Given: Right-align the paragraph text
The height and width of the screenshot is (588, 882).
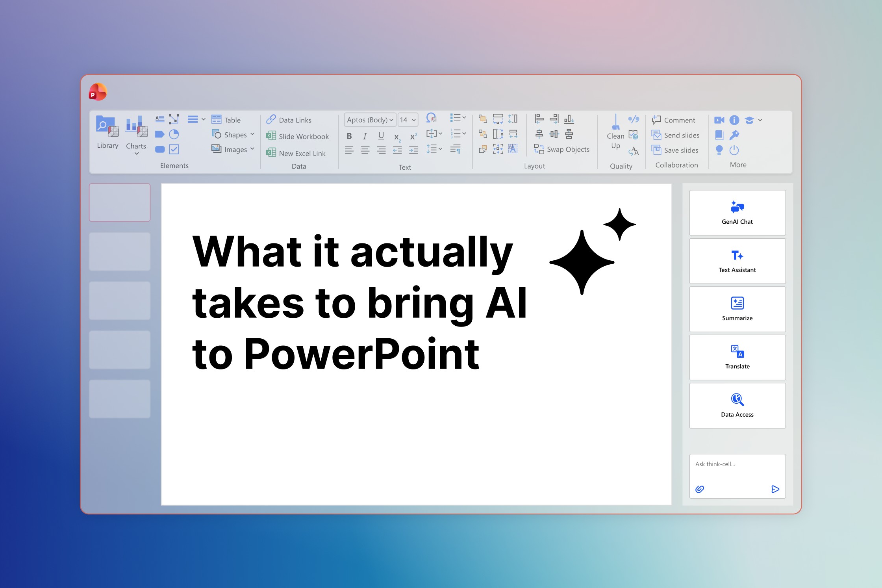Looking at the screenshot, I should (381, 150).
